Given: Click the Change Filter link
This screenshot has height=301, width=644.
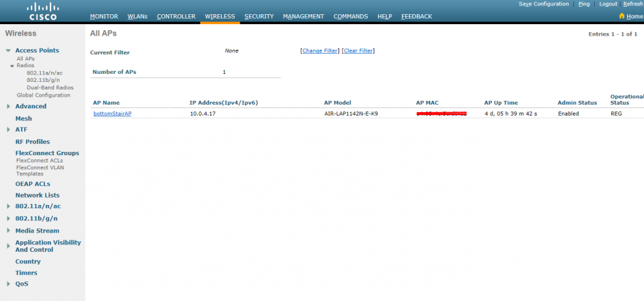Looking at the screenshot, I should click(x=320, y=51).
